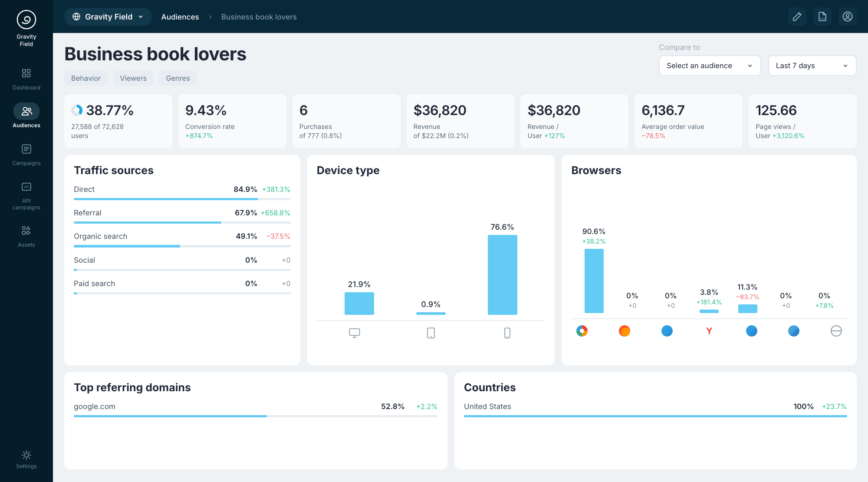This screenshot has height=482, width=868.
Task: Expand the Gravity Field site dropdown
Action: (108, 17)
